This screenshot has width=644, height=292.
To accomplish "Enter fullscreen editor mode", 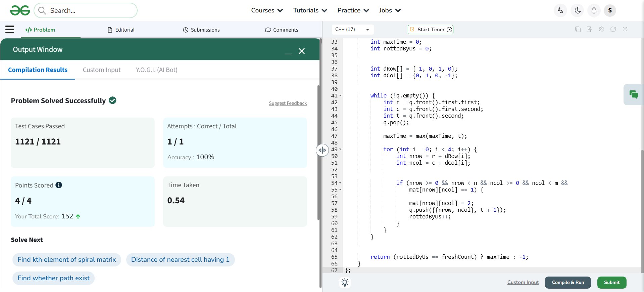I will [625, 30].
